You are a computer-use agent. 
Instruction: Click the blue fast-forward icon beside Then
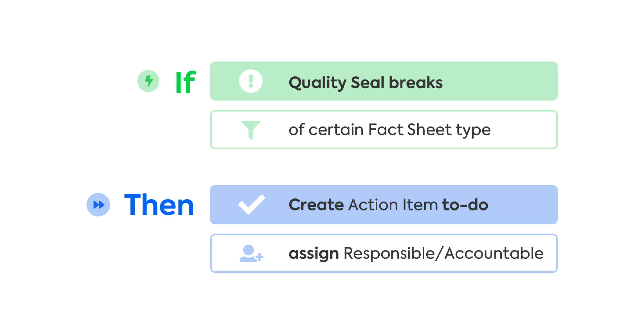pyautogui.click(x=98, y=205)
